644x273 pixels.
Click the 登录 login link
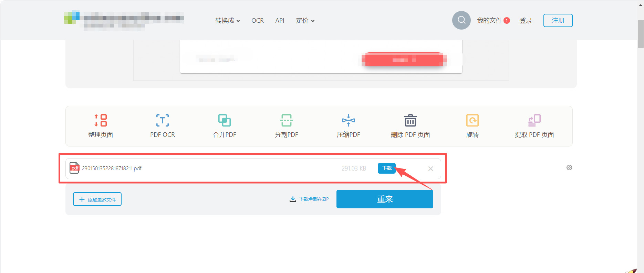[526, 21]
